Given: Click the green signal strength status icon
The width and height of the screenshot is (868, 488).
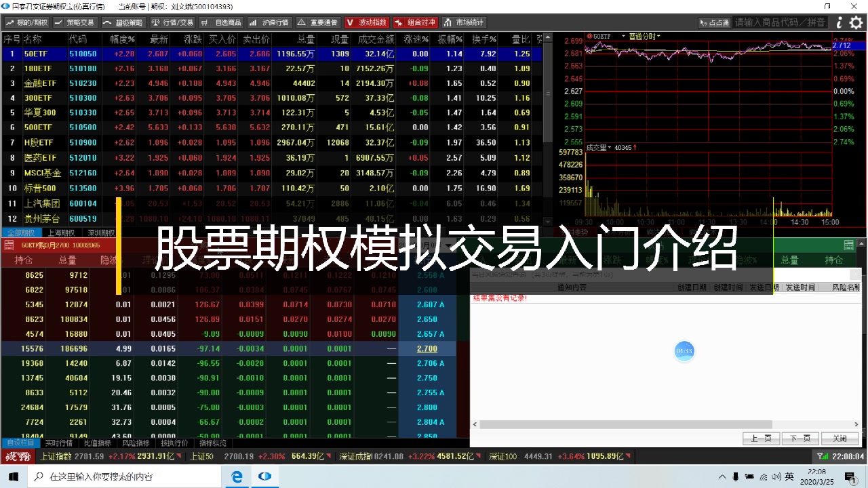Looking at the screenshot, I should (x=823, y=457).
